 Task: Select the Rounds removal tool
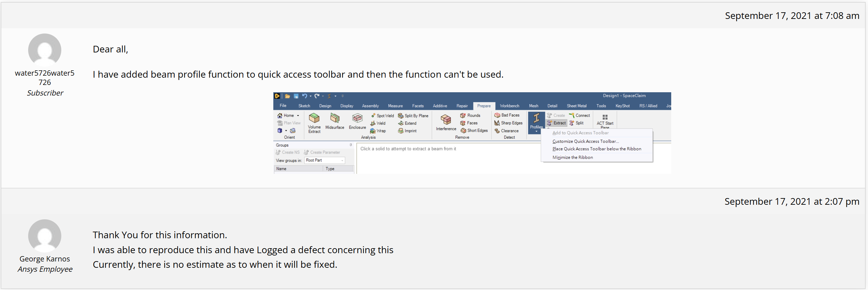coord(470,115)
